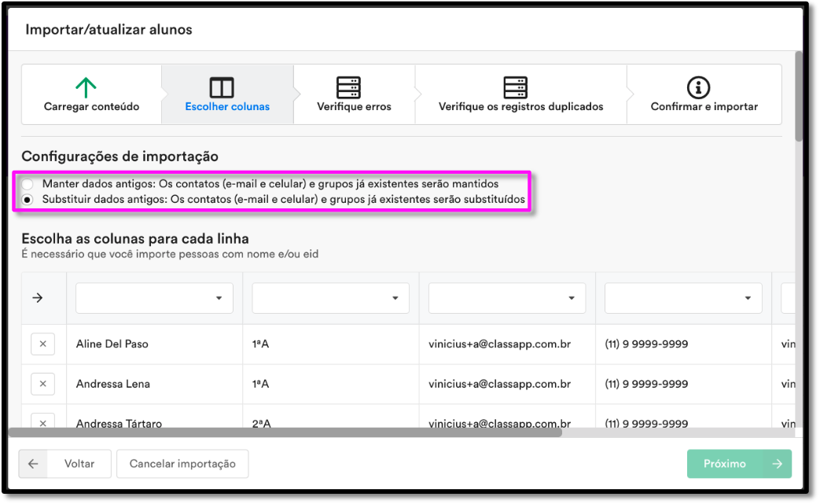Viewport: 820px width, 504px height.
Task: Open the first column type dropdown
Action: pyautogui.click(x=154, y=298)
